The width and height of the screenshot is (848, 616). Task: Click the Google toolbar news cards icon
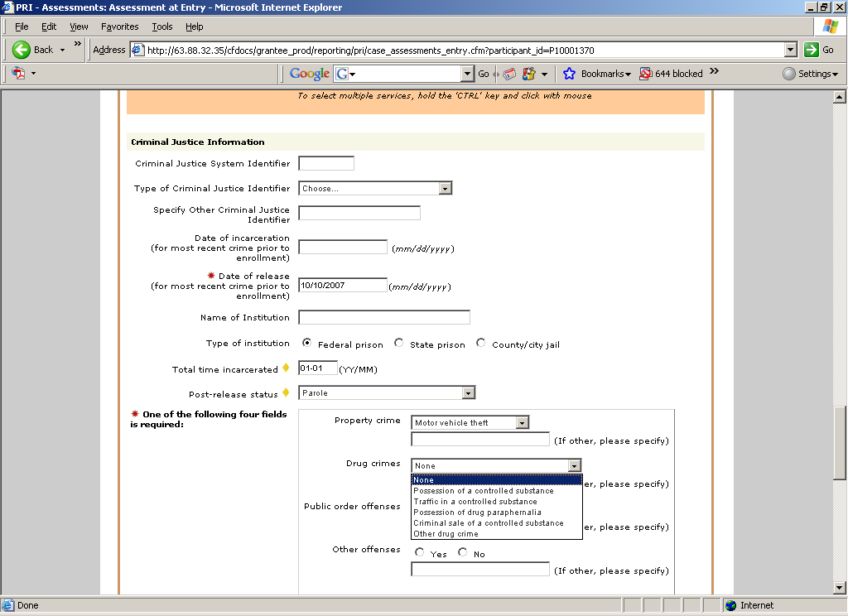click(x=509, y=74)
